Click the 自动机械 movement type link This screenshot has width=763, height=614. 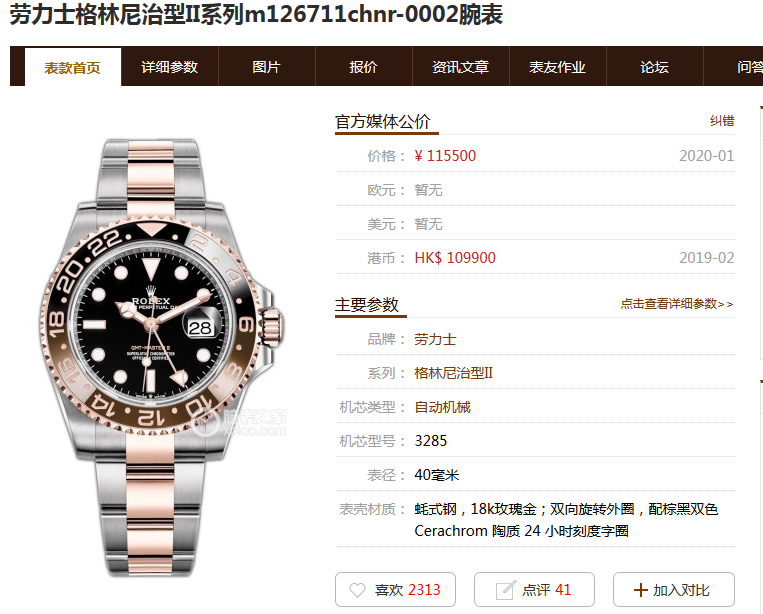[442, 407]
